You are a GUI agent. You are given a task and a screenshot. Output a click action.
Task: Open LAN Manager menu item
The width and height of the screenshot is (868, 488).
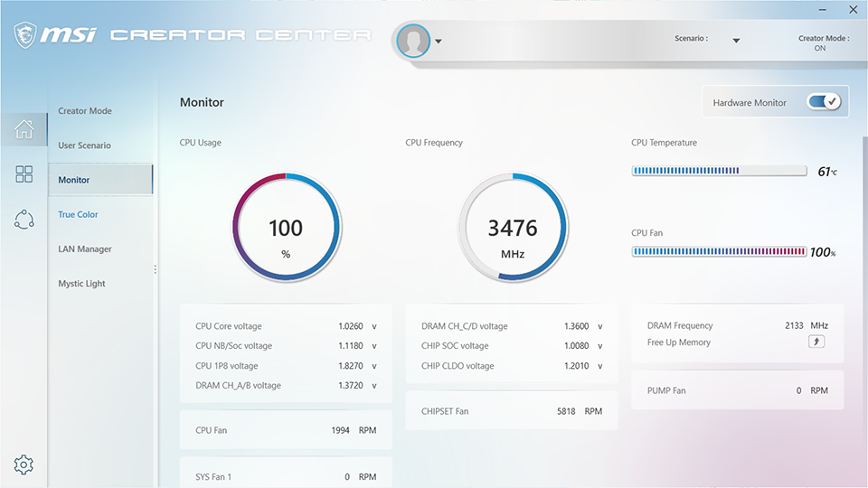[85, 249]
